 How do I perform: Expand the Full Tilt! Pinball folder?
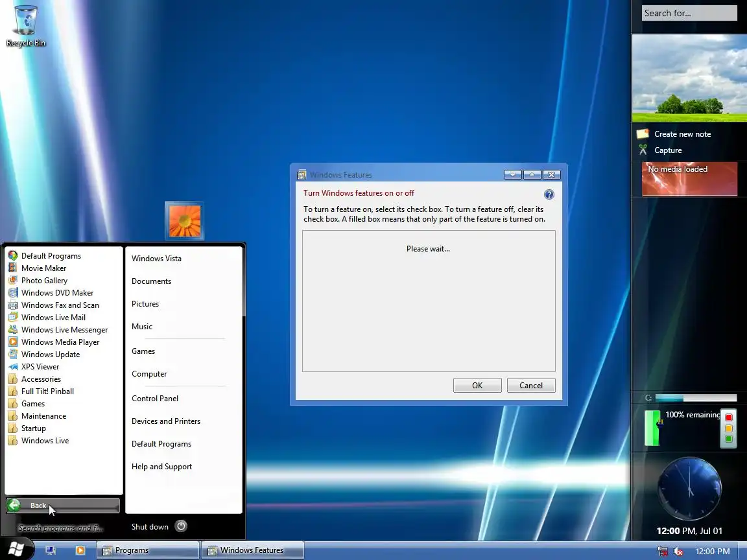point(41,391)
